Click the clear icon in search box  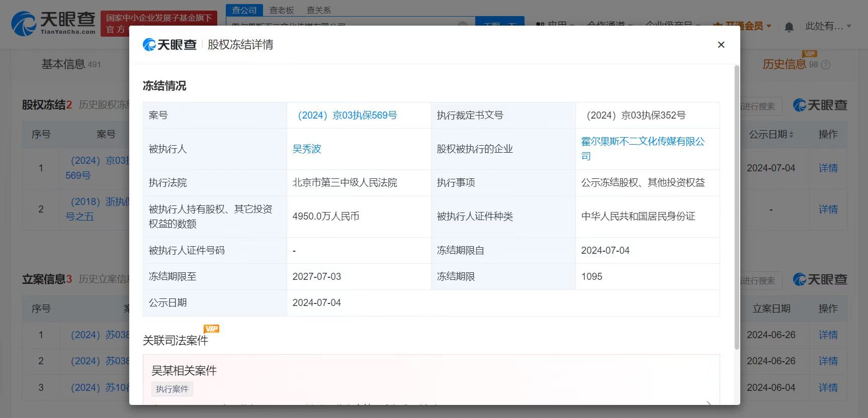[463, 25]
